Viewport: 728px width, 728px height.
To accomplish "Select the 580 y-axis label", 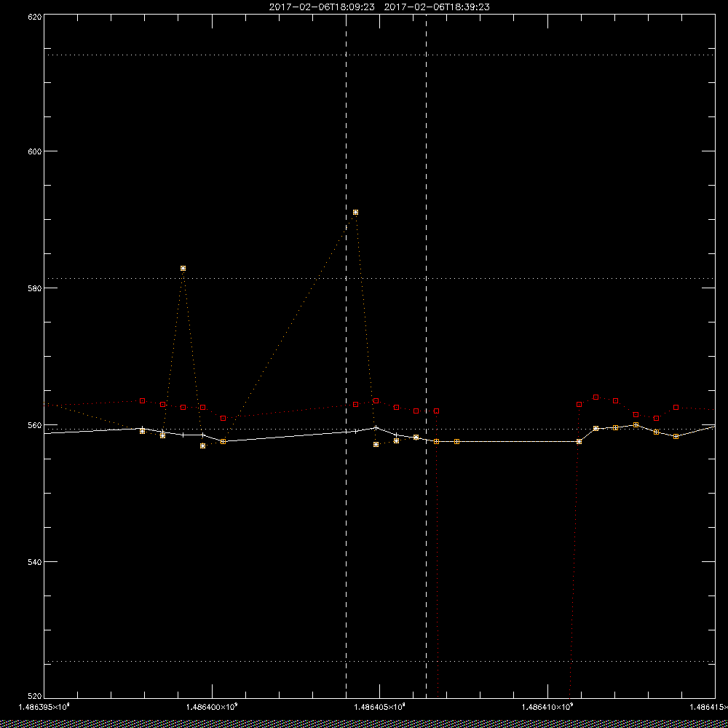I will (x=36, y=288).
